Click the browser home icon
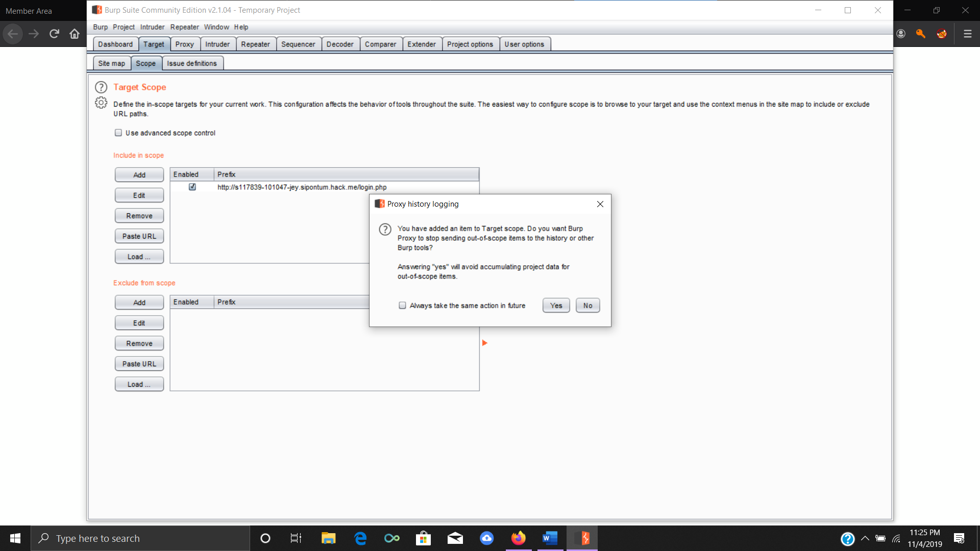This screenshot has height=551, width=980. (75, 34)
